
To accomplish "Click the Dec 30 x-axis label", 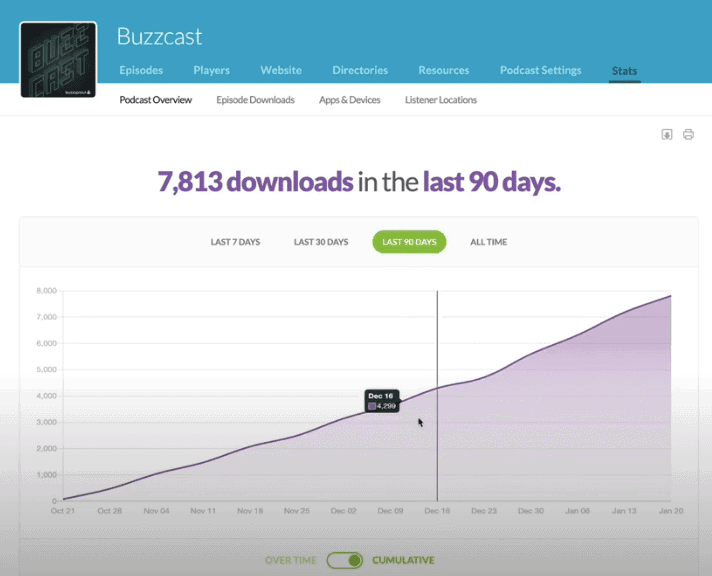I will (x=530, y=511).
